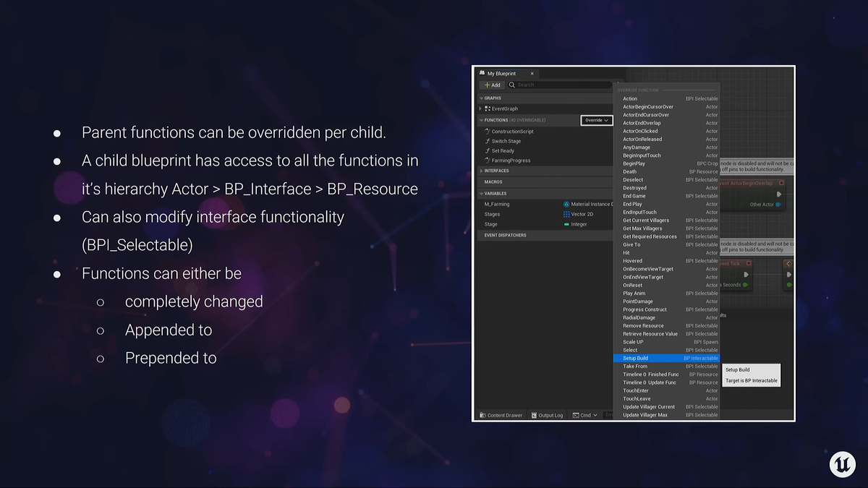Expand the INTERFACES section

pos(480,171)
